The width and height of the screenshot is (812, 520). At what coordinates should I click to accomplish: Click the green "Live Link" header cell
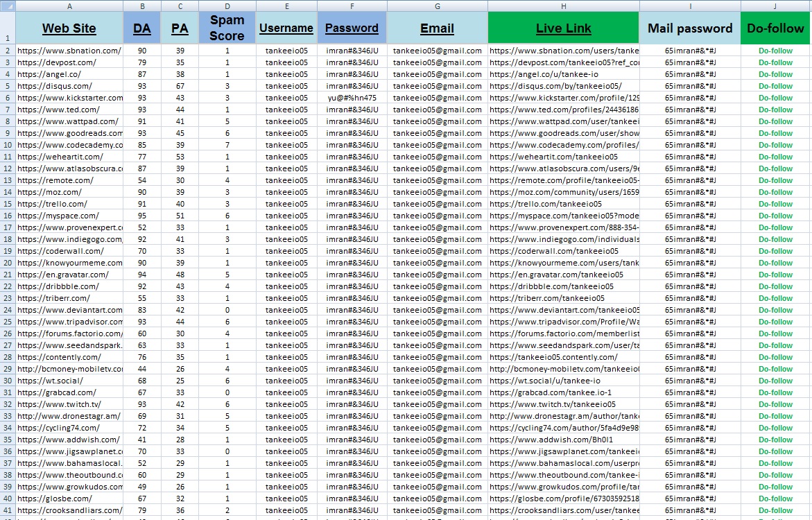(563, 28)
